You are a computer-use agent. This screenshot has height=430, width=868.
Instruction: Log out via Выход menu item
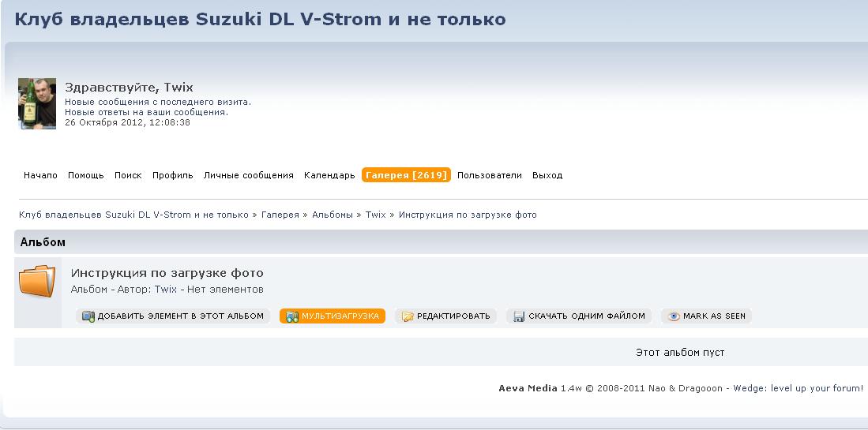click(x=547, y=175)
